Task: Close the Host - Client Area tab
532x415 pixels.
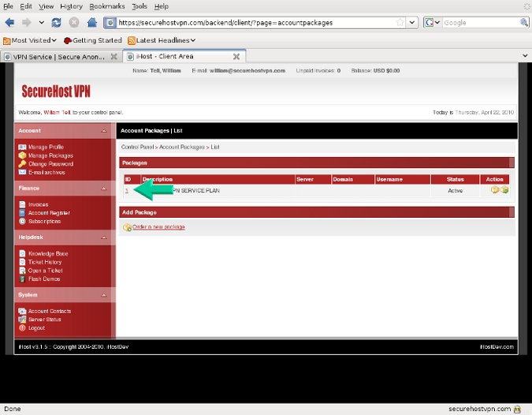Action: pos(236,56)
